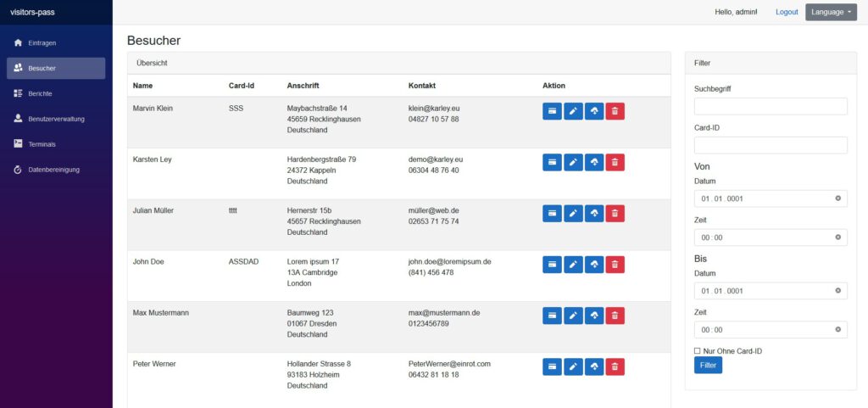Click email john.doe@loremipsum.de

click(450, 262)
